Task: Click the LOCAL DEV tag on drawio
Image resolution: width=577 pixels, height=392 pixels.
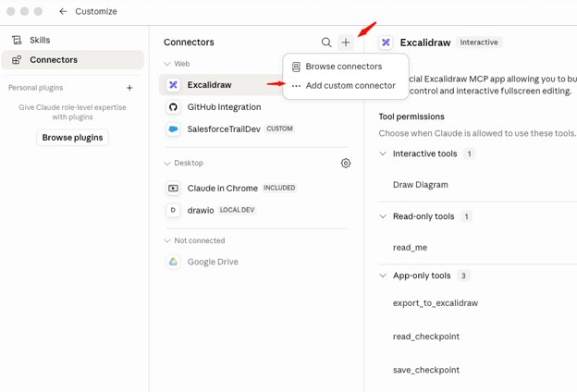Action: pos(237,210)
